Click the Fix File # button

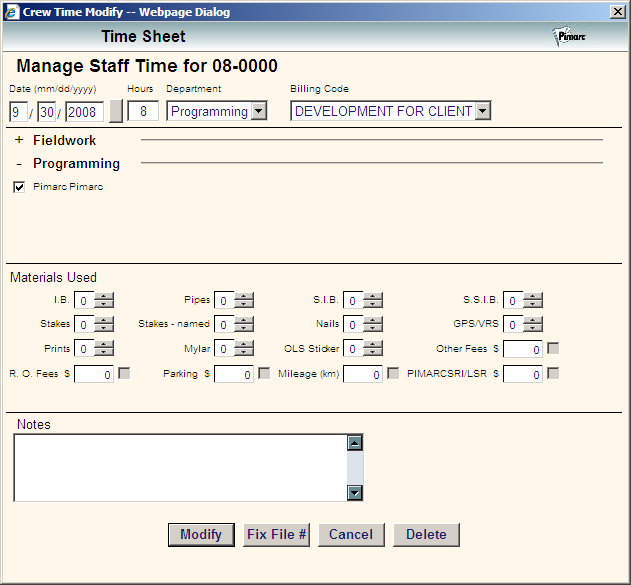point(276,535)
